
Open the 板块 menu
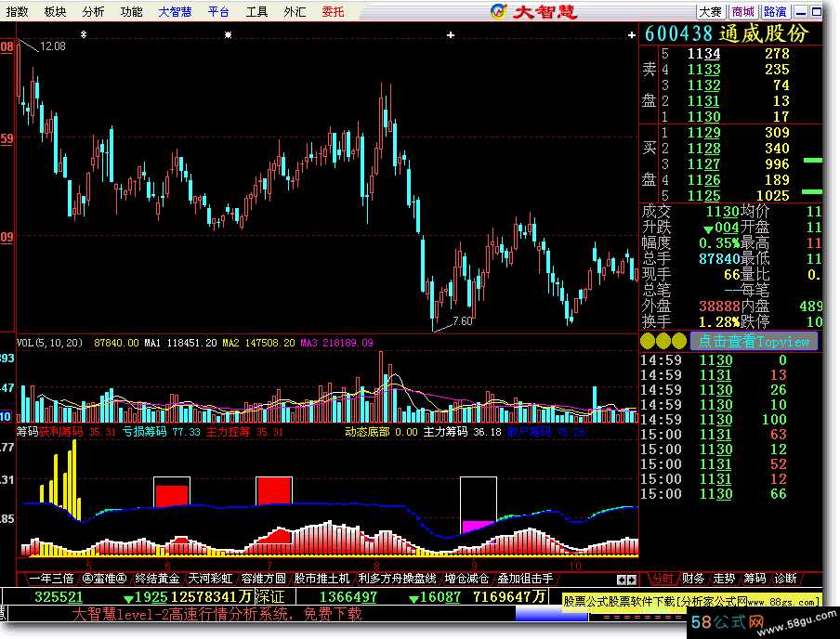coord(55,11)
